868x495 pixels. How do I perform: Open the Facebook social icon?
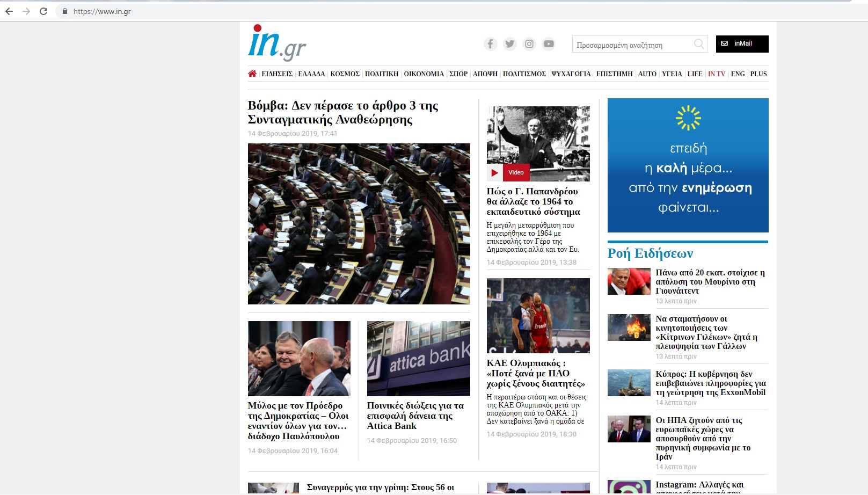pos(491,44)
